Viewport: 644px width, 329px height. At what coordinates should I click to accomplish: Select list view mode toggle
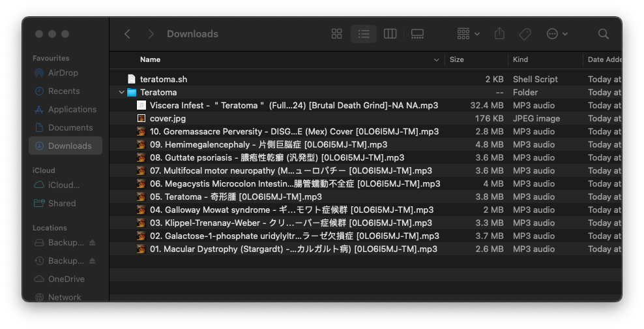point(364,34)
